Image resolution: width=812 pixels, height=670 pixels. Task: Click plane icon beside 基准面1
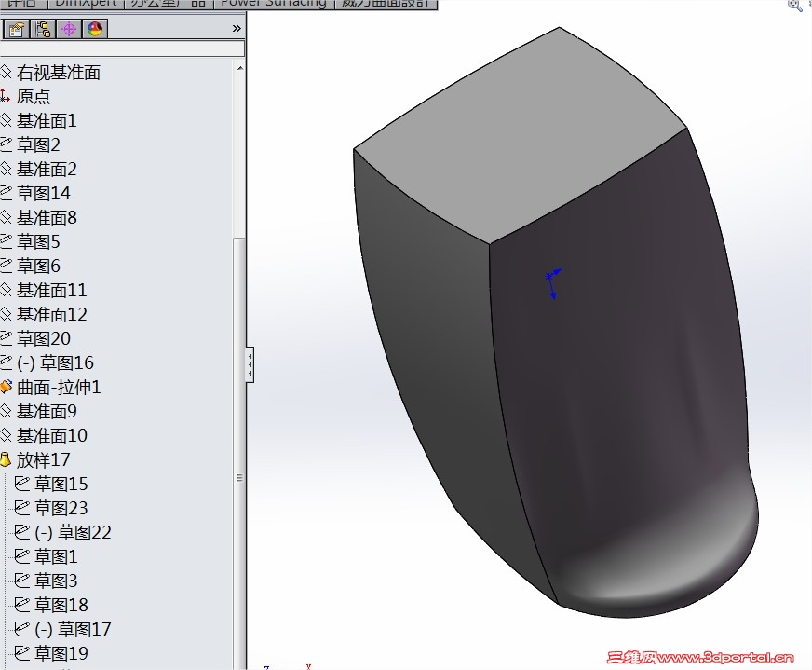pos(6,120)
